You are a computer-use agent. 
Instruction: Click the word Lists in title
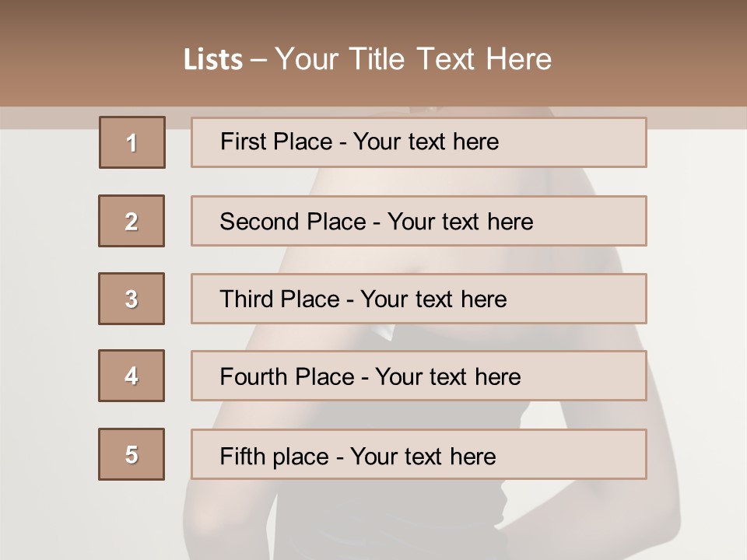[213, 60]
